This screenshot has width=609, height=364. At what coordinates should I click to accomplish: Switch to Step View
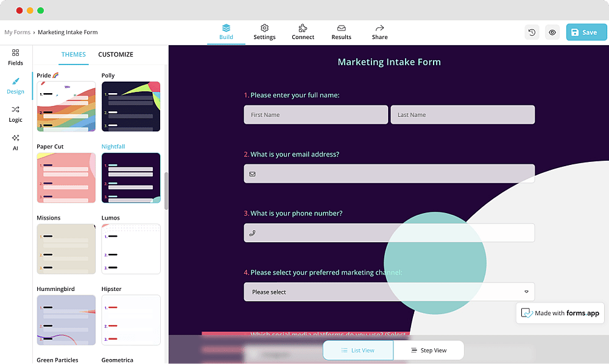click(x=429, y=351)
